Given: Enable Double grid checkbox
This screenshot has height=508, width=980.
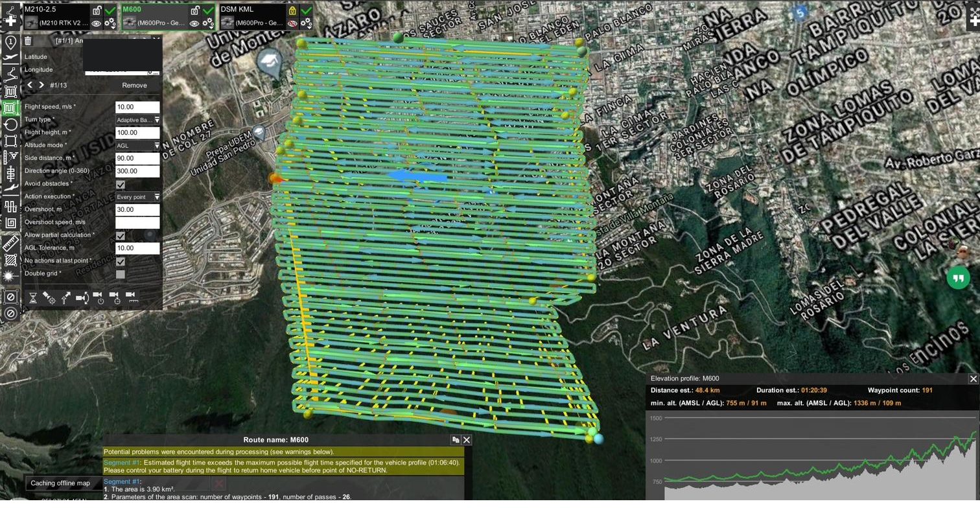Looking at the screenshot, I should pyautogui.click(x=120, y=274).
